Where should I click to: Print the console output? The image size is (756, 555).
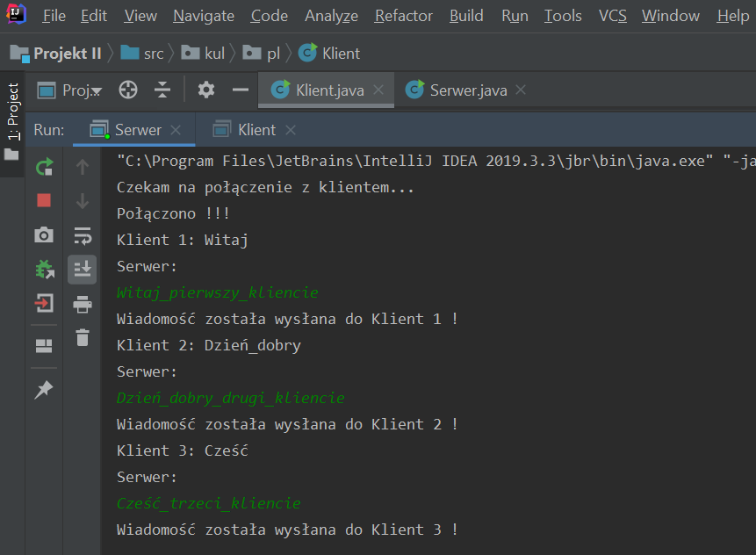pyautogui.click(x=83, y=304)
